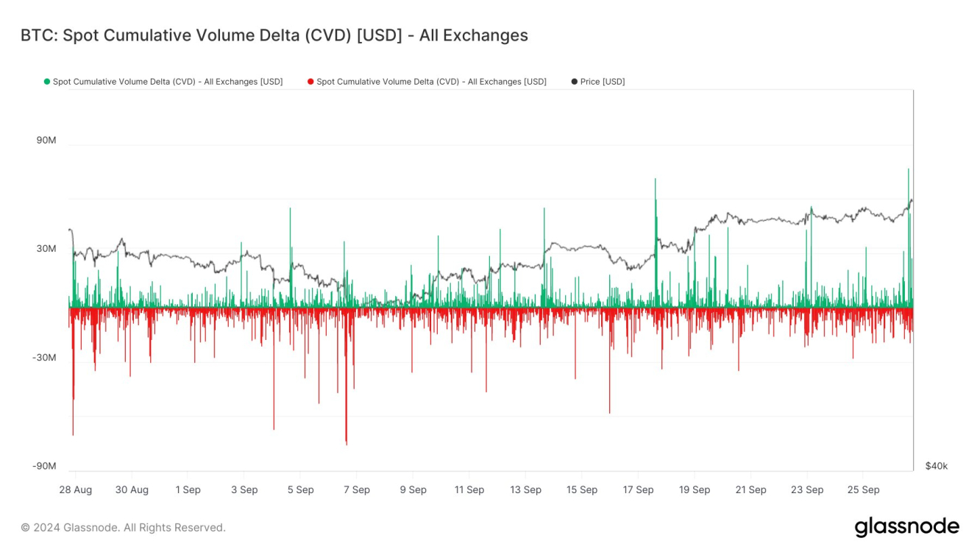
Task: Click the red legend dot for Spot CVD
Action: [x=311, y=82]
